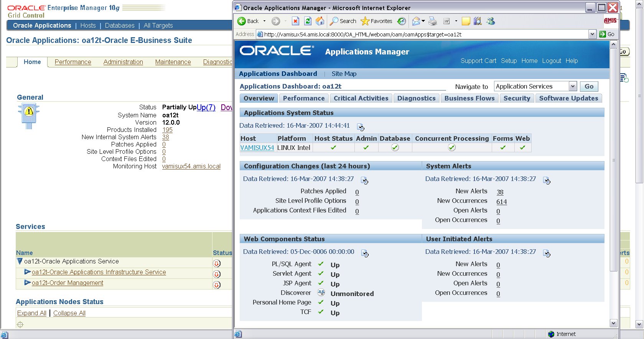The image size is (644, 339).
Task: Open the Security tab in Applications Manager
Action: [517, 98]
